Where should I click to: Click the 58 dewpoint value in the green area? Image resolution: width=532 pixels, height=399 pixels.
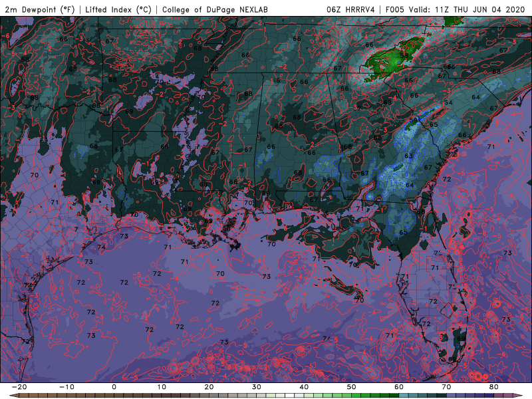point(404,55)
